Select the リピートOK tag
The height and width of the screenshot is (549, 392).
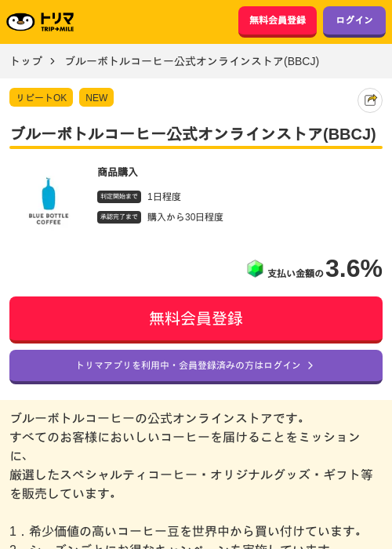(41, 97)
